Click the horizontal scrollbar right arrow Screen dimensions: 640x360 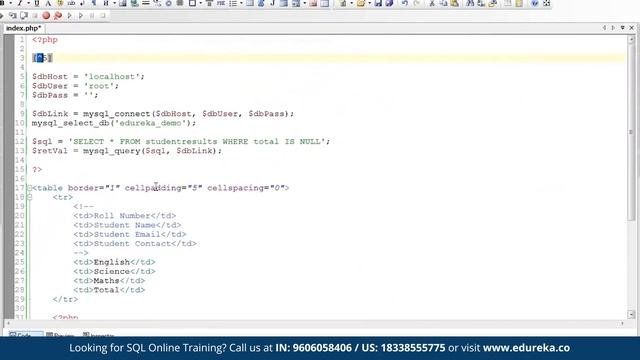pos(622,323)
